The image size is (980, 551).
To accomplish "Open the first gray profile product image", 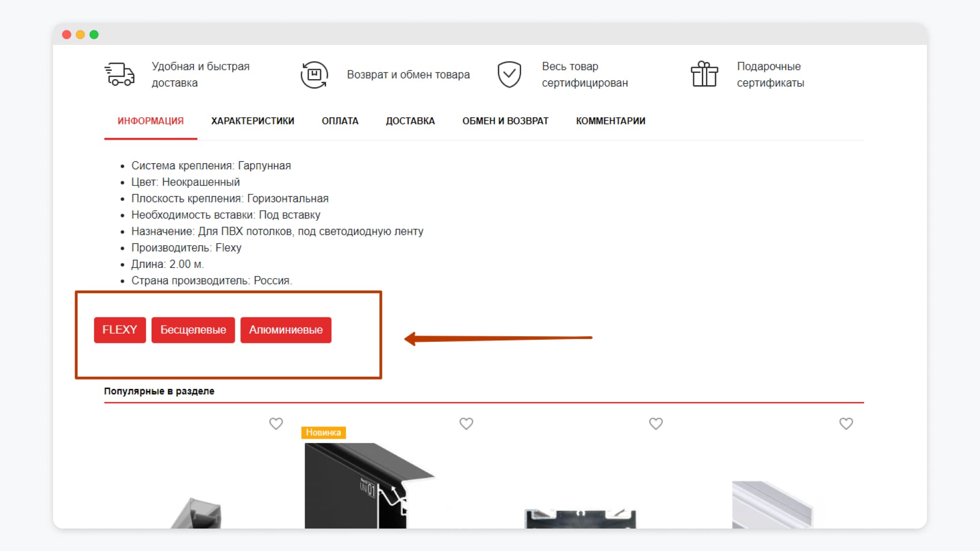I will 196,513.
